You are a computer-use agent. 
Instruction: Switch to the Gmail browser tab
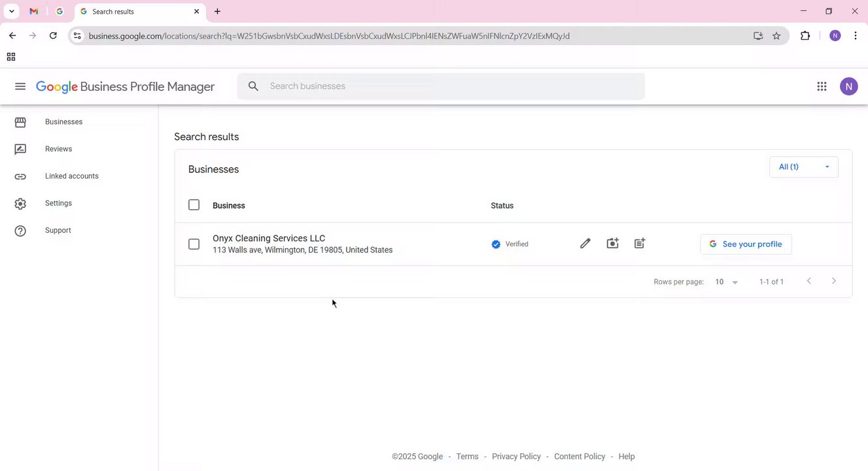point(34,12)
